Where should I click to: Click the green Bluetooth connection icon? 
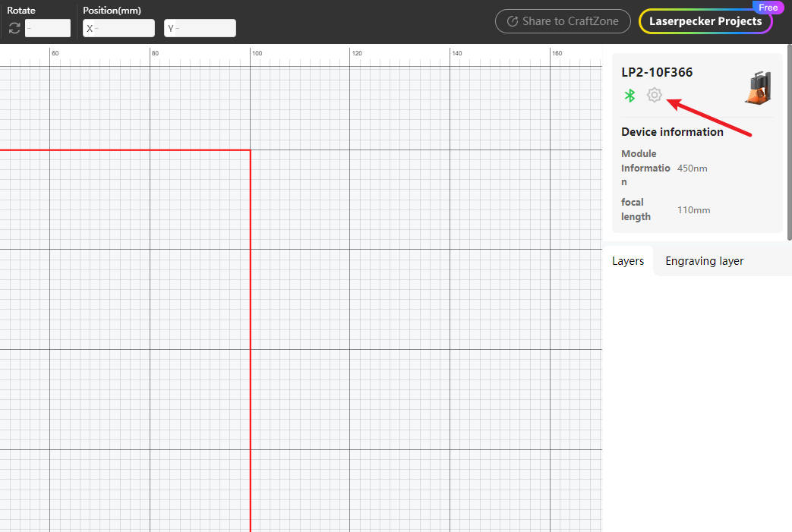(629, 96)
